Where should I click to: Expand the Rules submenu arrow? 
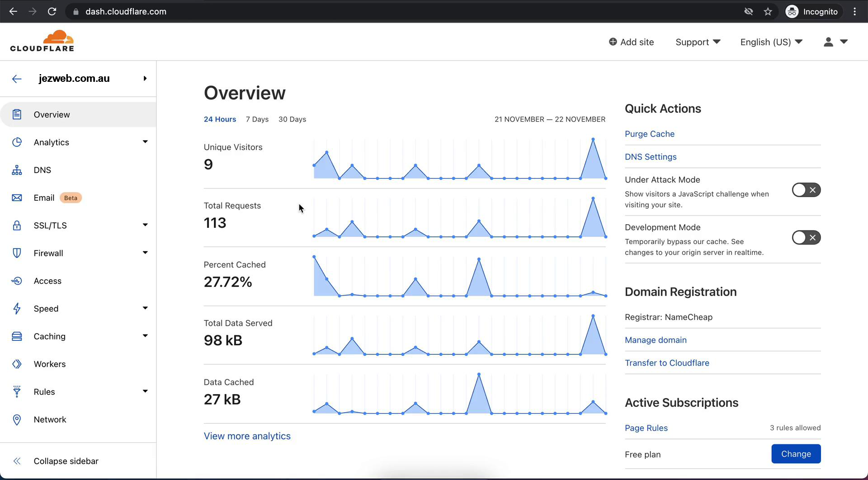click(145, 391)
